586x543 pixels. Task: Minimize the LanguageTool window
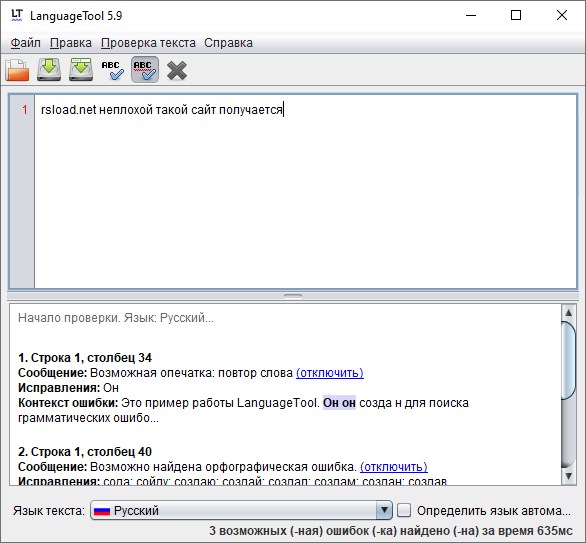471,15
